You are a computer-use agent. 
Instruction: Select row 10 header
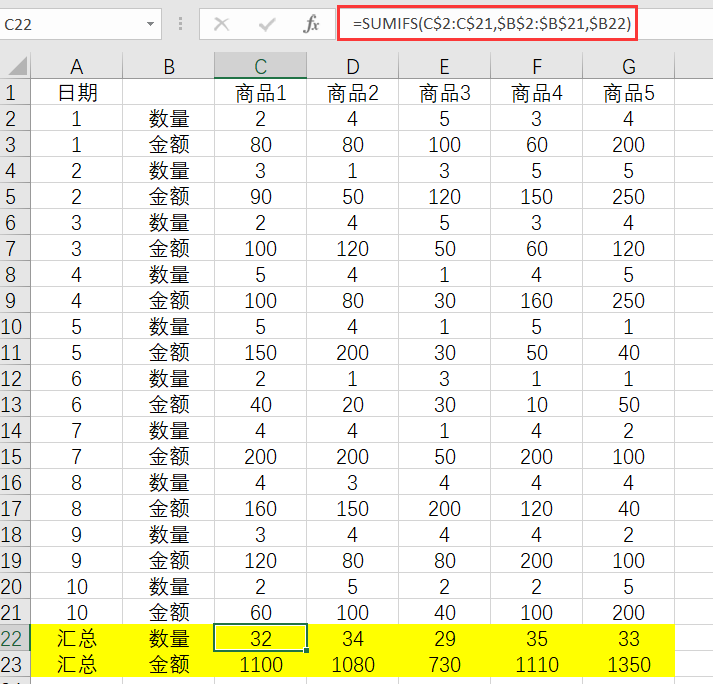(x=15, y=327)
